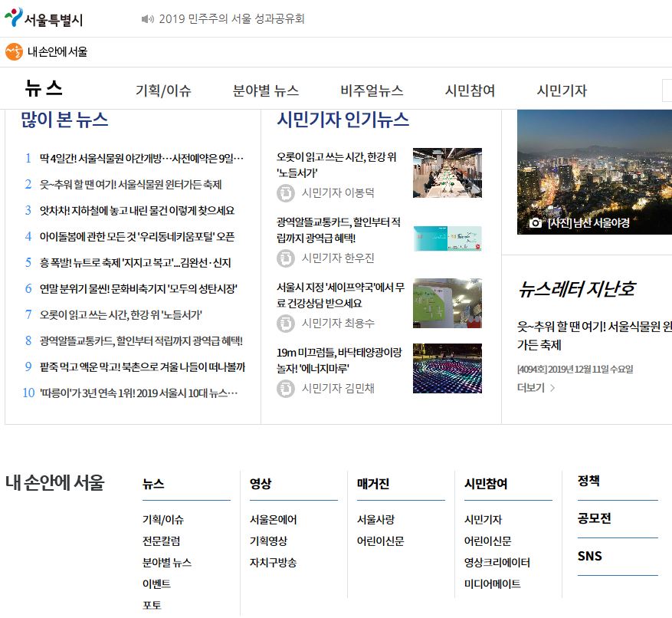This screenshot has width=672, height=618.
Task: Click reporter avatar icon next to 시민기자 한우진
Action: click(x=286, y=258)
